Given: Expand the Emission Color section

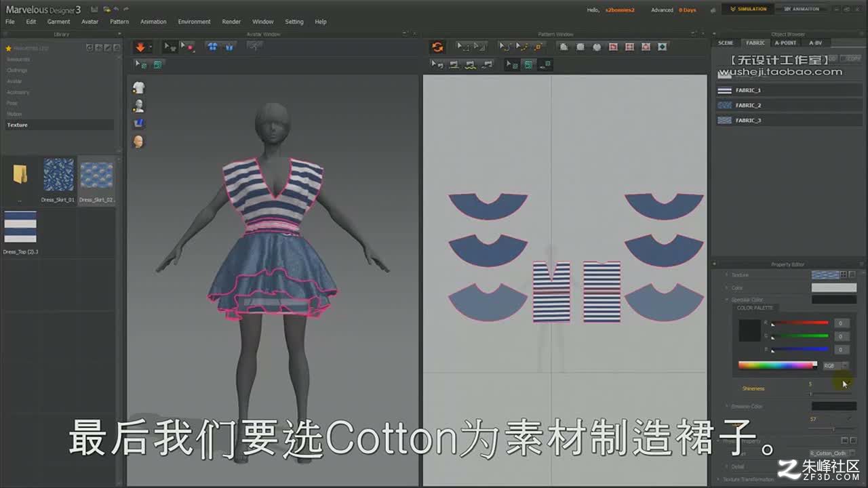Looking at the screenshot, I should [x=726, y=407].
